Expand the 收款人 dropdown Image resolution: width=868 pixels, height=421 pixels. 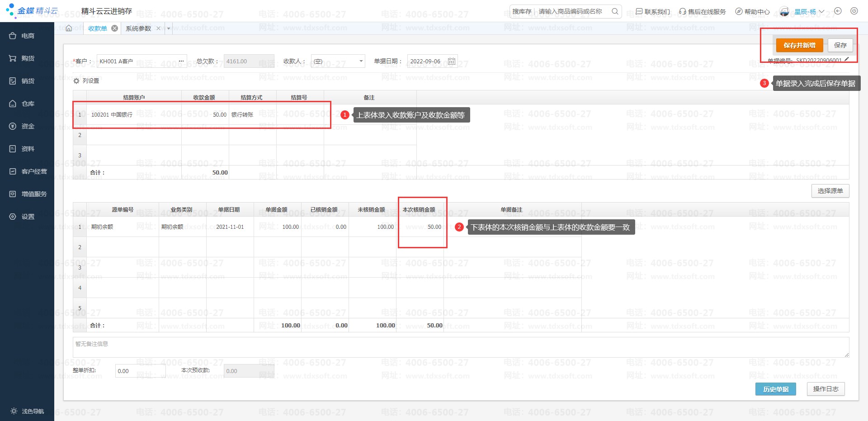361,61
